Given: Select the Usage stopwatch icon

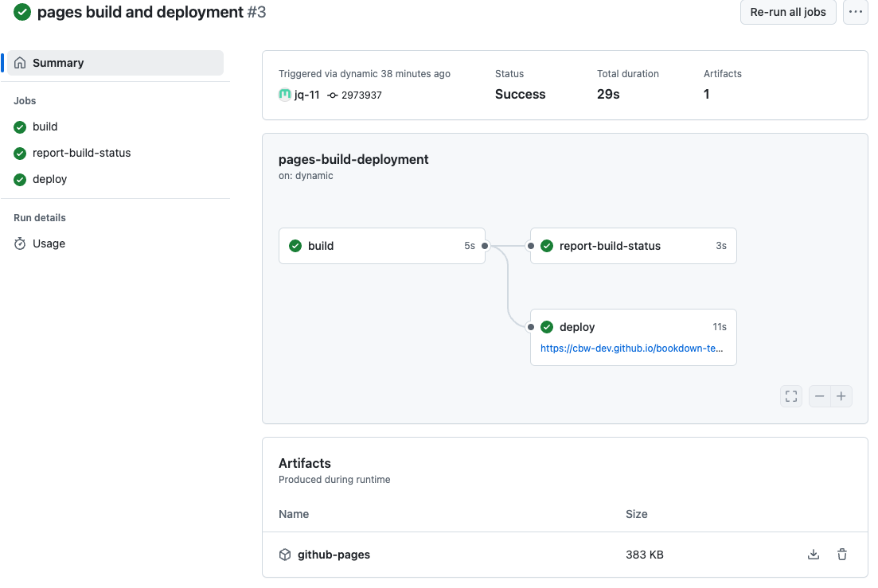Looking at the screenshot, I should click(x=21, y=243).
